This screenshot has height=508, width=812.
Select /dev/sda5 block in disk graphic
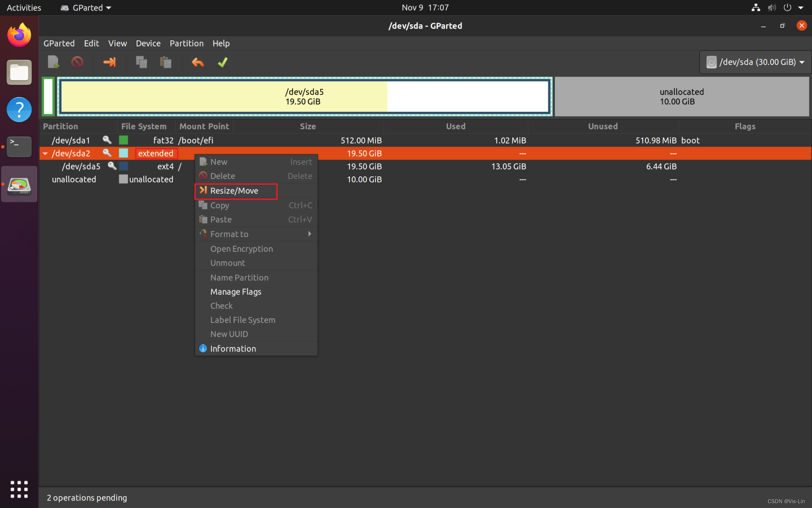coord(305,97)
